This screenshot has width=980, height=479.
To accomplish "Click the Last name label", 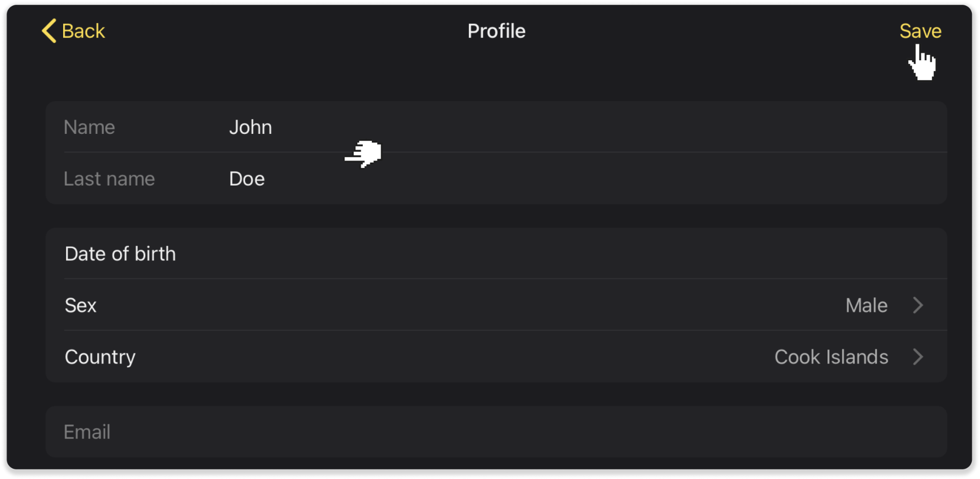I will [x=109, y=179].
